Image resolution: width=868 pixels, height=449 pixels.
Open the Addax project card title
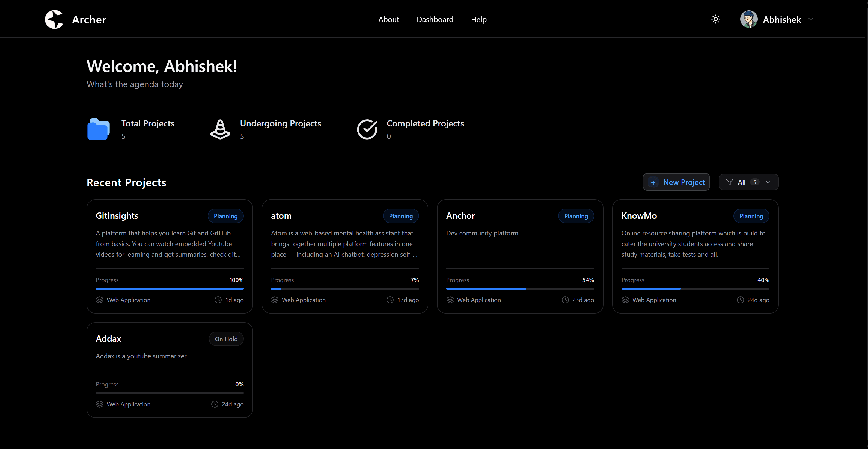coord(108,338)
